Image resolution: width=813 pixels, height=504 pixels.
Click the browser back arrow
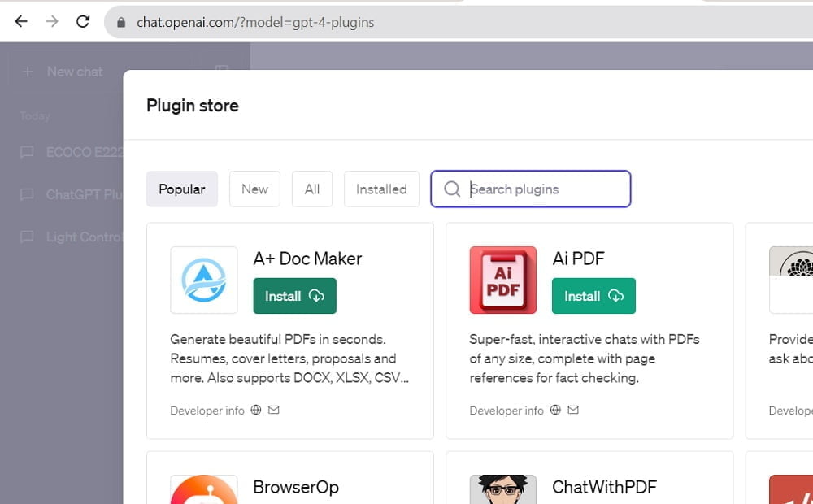coord(21,21)
